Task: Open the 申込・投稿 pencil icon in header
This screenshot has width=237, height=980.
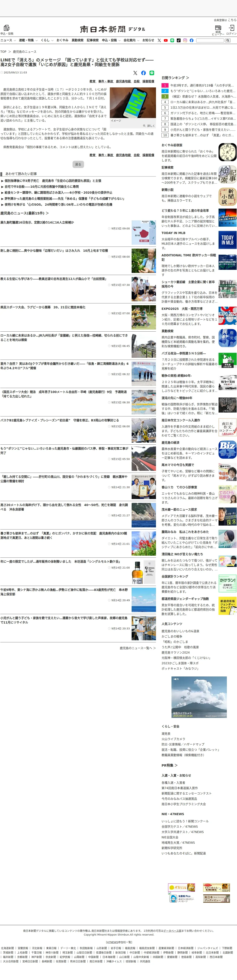Action: (x=6, y=28)
